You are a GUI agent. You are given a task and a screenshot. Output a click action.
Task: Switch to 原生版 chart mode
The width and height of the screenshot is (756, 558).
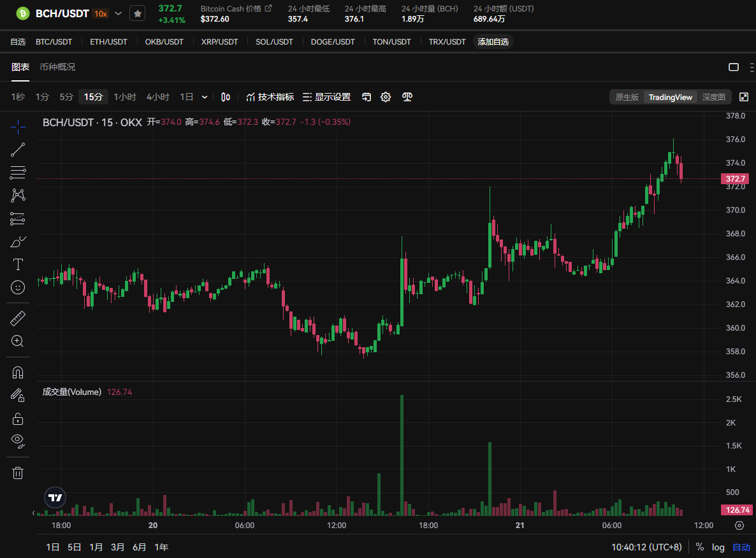click(x=627, y=97)
